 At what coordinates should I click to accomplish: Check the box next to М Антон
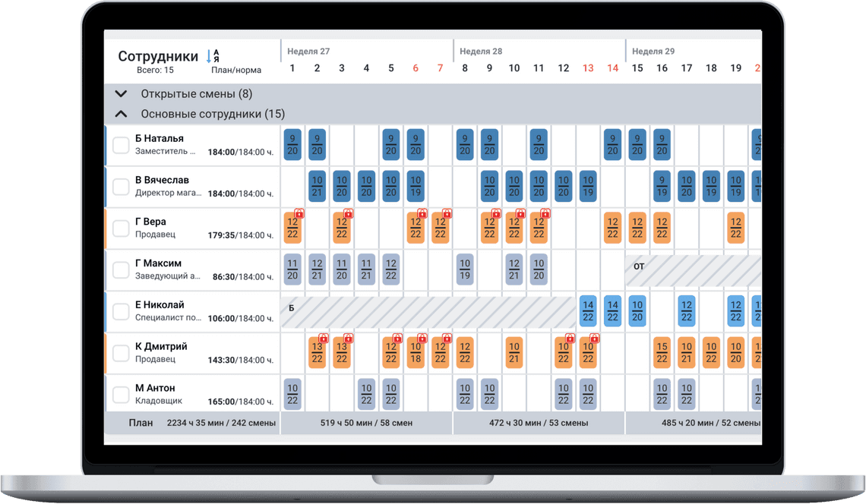121,395
